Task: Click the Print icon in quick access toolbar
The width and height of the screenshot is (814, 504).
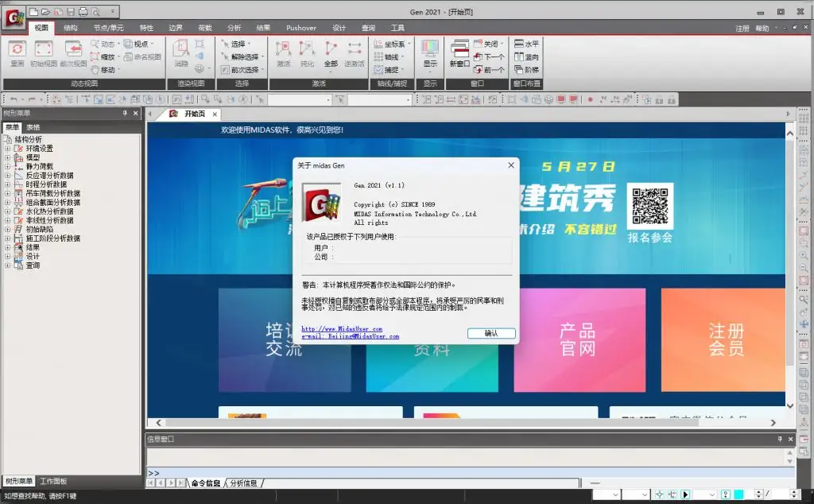Action: [83, 11]
